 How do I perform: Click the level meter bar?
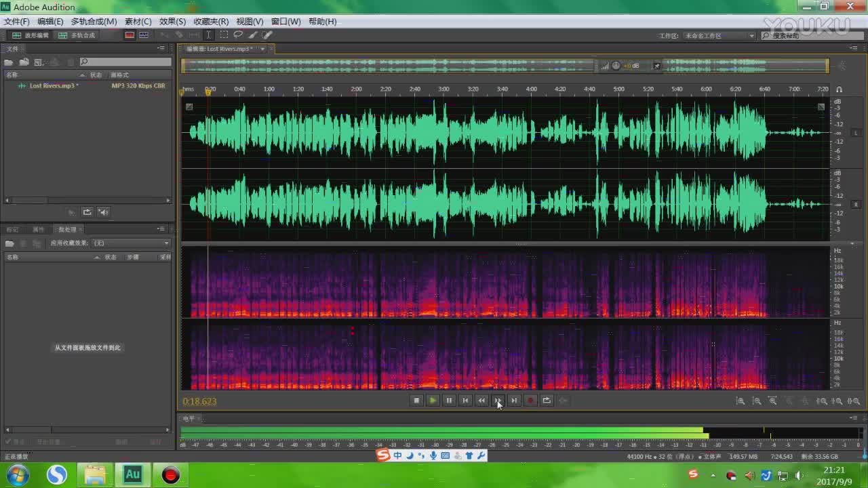(521, 432)
